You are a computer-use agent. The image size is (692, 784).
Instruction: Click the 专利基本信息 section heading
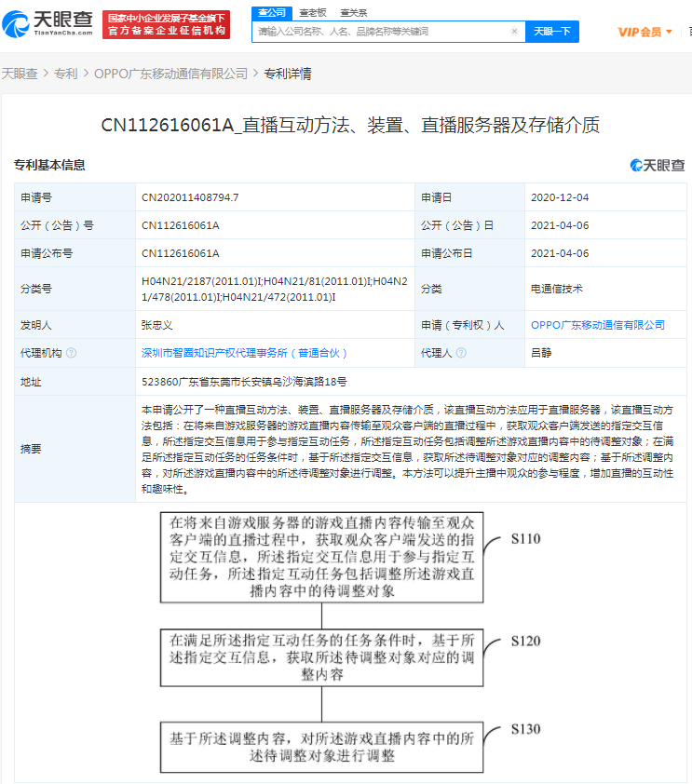click(x=49, y=165)
